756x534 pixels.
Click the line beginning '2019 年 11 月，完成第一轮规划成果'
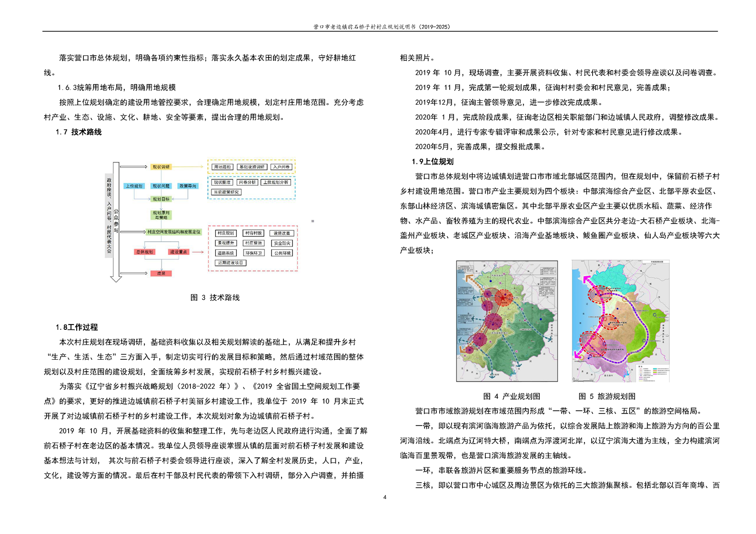(543, 88)
